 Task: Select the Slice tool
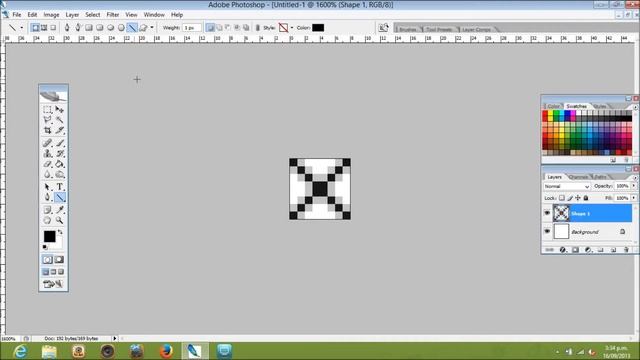pyautogui.click(x=60, y=130)
